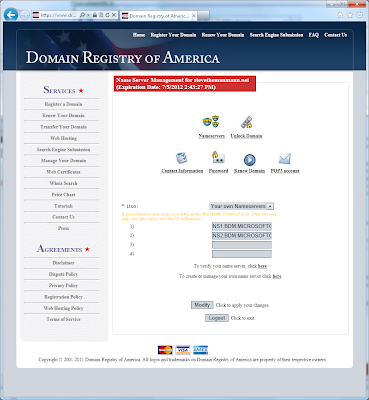Screen dimensions: 369x400
Task: Click the American Express payment logo
Action: (200, 350)
